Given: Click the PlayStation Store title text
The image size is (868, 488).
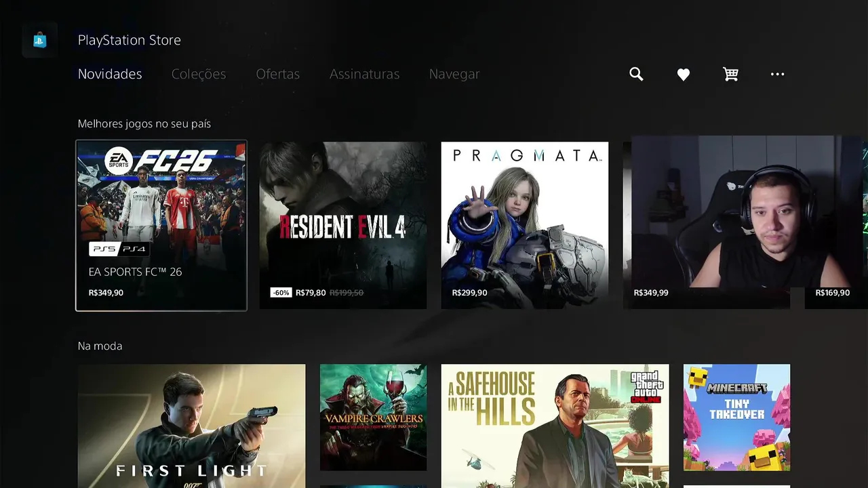Looking at the screenshot, I should [x=130, y=40].
